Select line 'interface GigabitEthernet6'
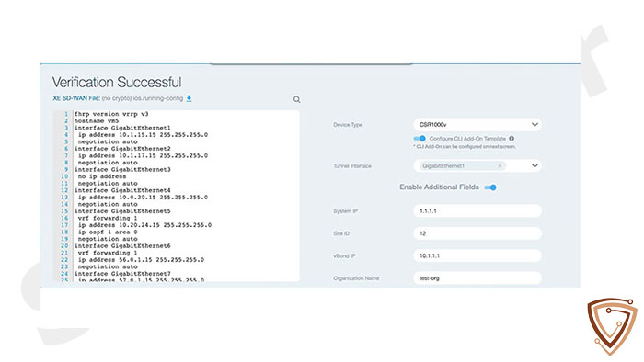Screen dimensions: 644x362 coord(122,246)
